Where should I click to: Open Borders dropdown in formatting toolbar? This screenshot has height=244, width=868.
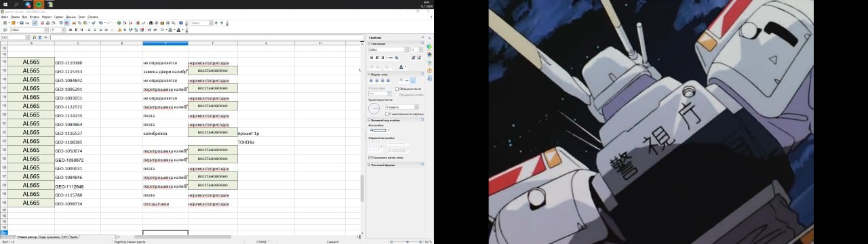(166, 30)
